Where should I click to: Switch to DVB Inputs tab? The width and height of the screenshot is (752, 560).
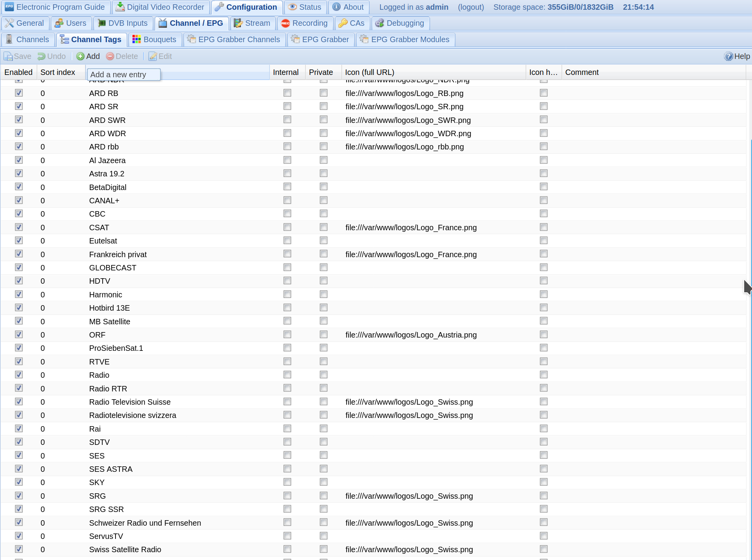[123, 23]
